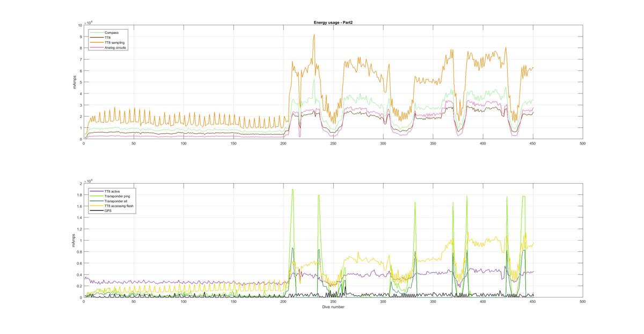Select the 'Analog circuits' legend label

pos(115,47)
